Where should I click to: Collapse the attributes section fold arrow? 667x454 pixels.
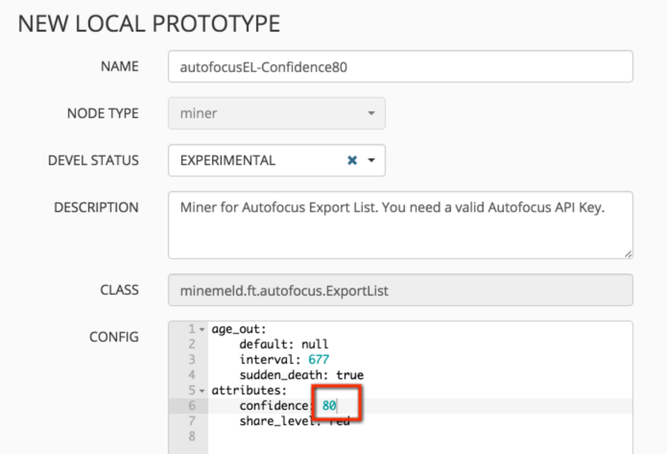[202, 390]
